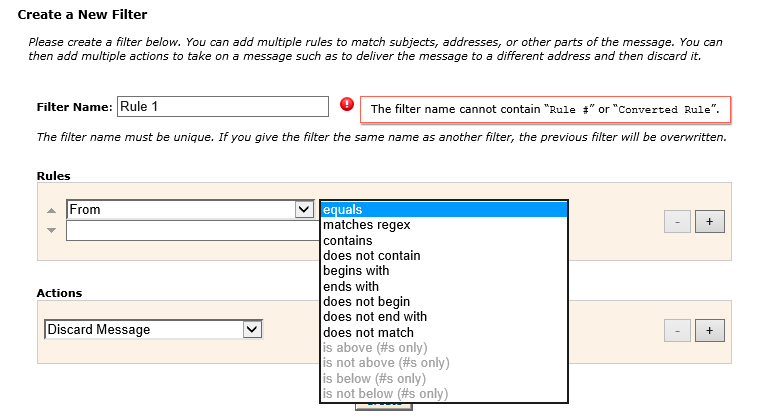The height and width of the screenshot is (420, 760).
Task: Choose 'matches regex' option
Action: 443,225
